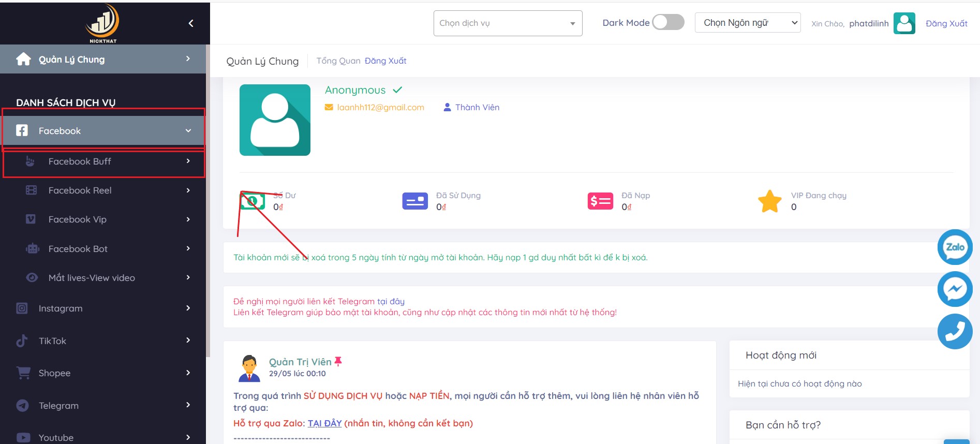The image size is (980, 444).
Task: Open the TẠI ĐÂY Zalo support link
Action: pyautogui.click(x=324, y=423)
